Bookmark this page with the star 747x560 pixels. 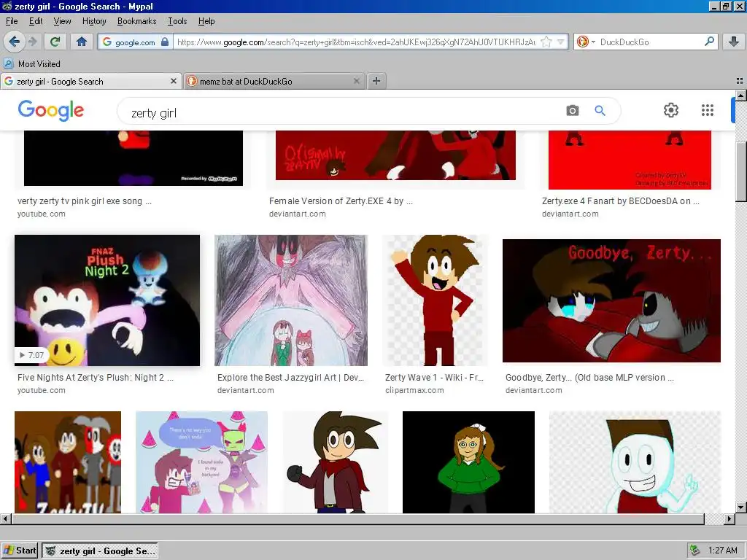tap(546, 42)
